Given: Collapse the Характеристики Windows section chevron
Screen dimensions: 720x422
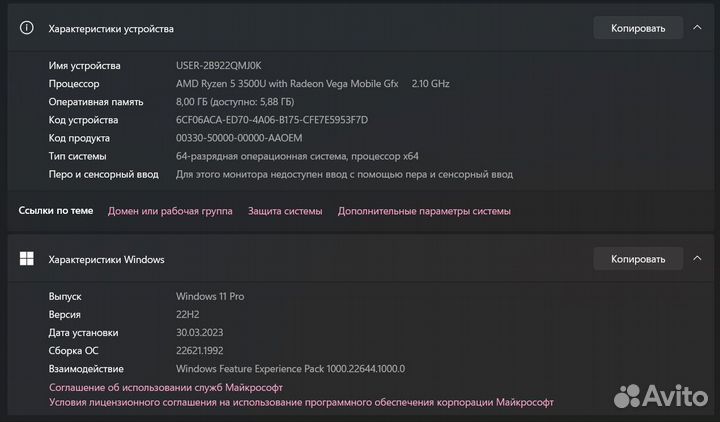Looking at the screenshot, I should point(697,259).
